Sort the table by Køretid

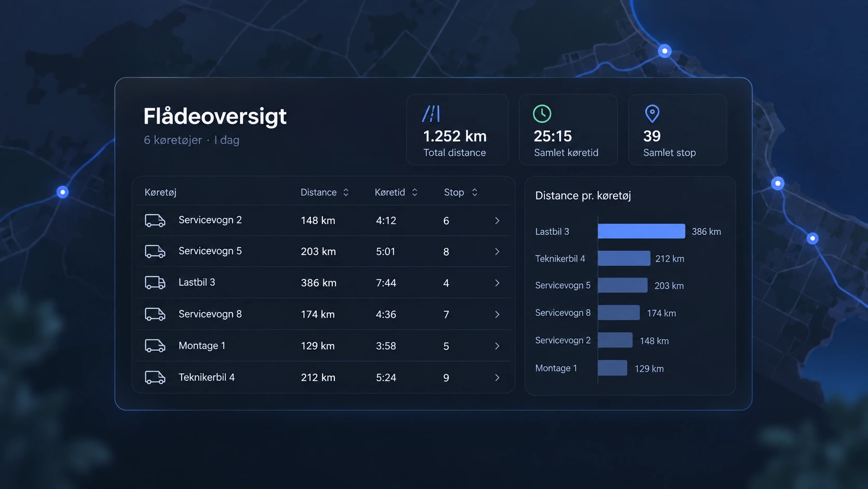click(x=414, y=192)
